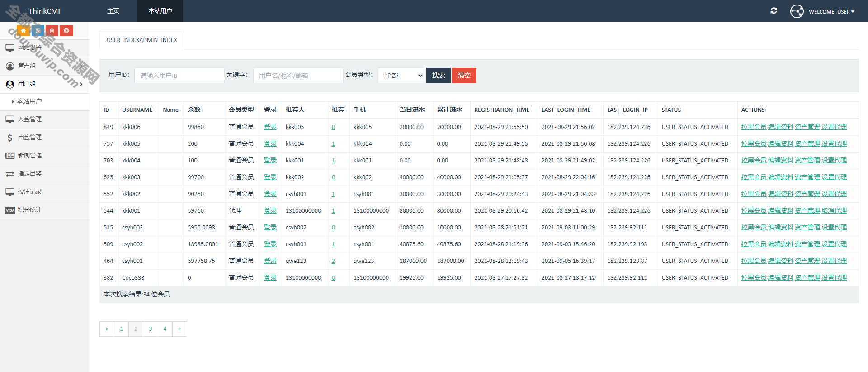The width and height of the screenshot is (868, 372).
Task: Open the 网站设置 sidebar menu
Action: [x=45, y=48]
